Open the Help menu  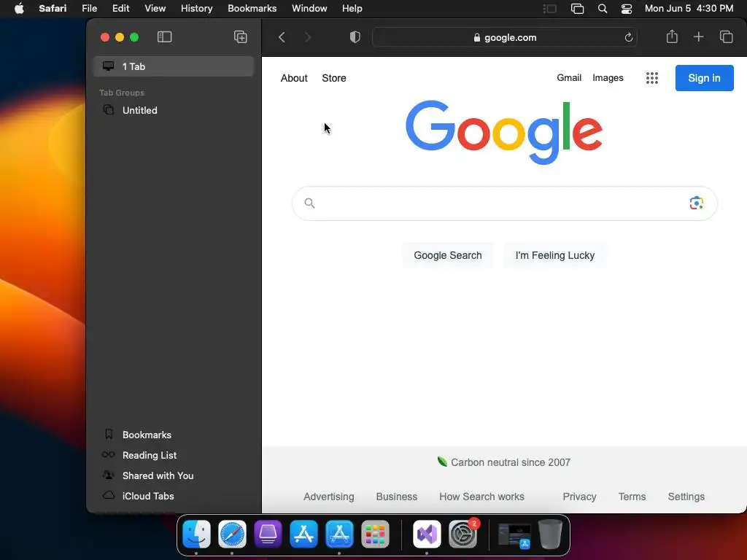coord(352,9)
